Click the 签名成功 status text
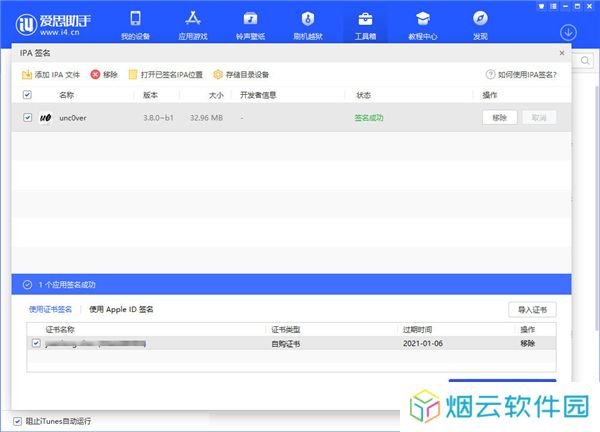Screen dimensions: 600x432 [x=368, y=118]
